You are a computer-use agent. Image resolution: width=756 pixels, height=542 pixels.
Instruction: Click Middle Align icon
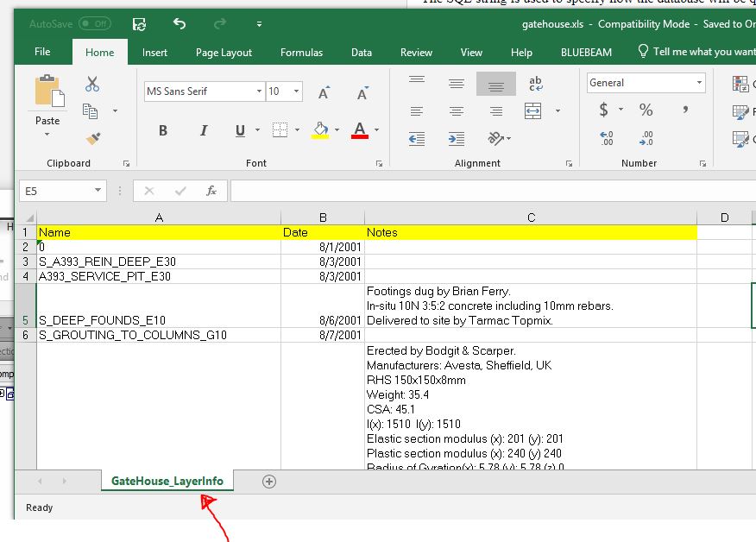[457, 84]
